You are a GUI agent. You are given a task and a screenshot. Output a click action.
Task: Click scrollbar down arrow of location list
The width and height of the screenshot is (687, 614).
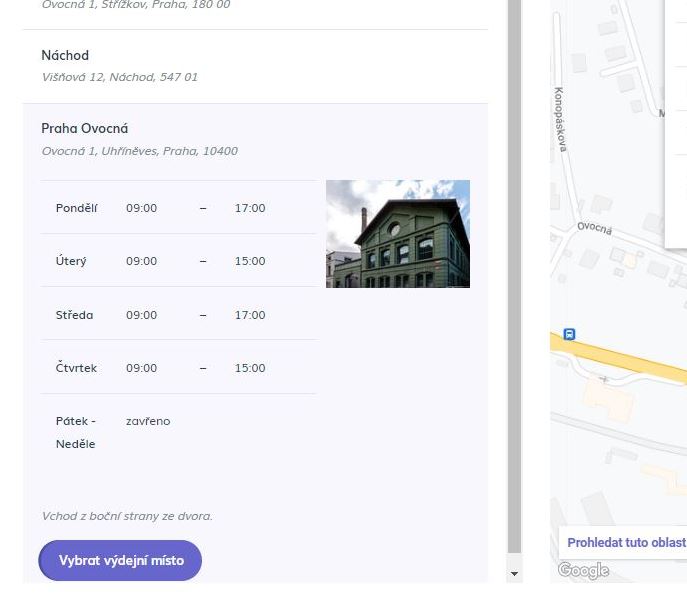[515, 574]
